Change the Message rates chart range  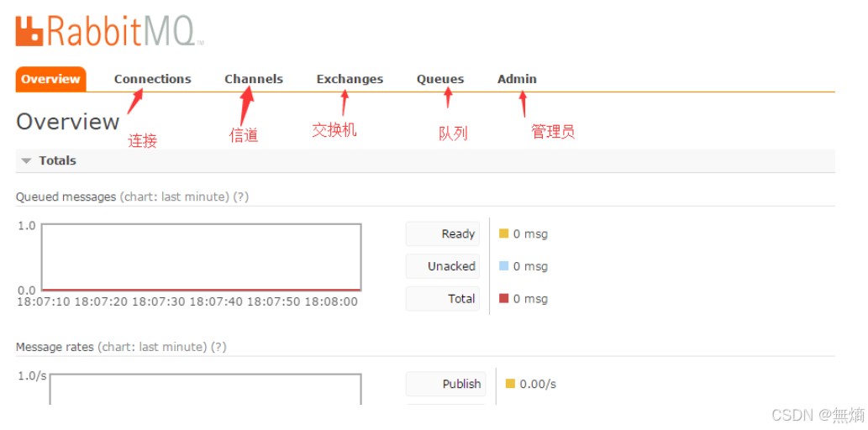[152, 347]
